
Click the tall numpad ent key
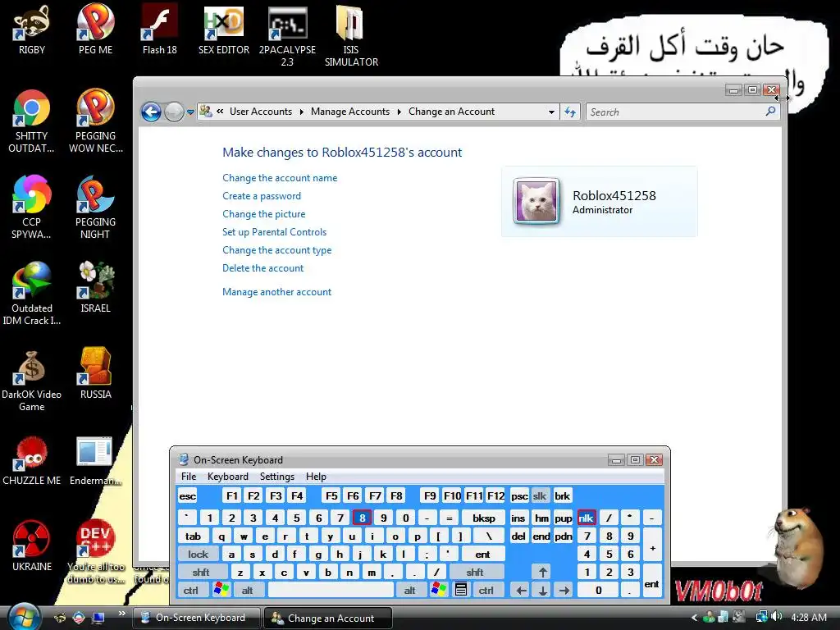652,582
